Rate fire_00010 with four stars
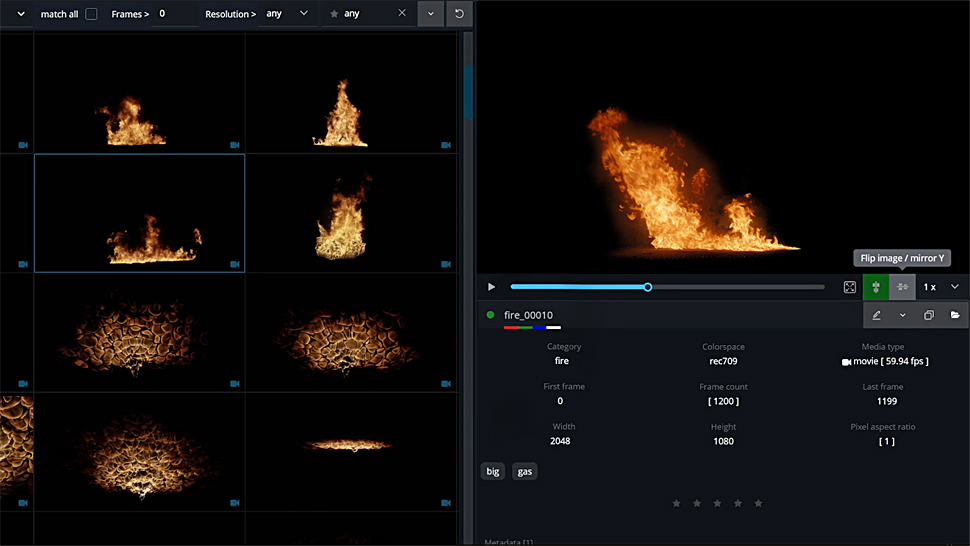Screen dimensions: 970x546 (x=737, y=503)
